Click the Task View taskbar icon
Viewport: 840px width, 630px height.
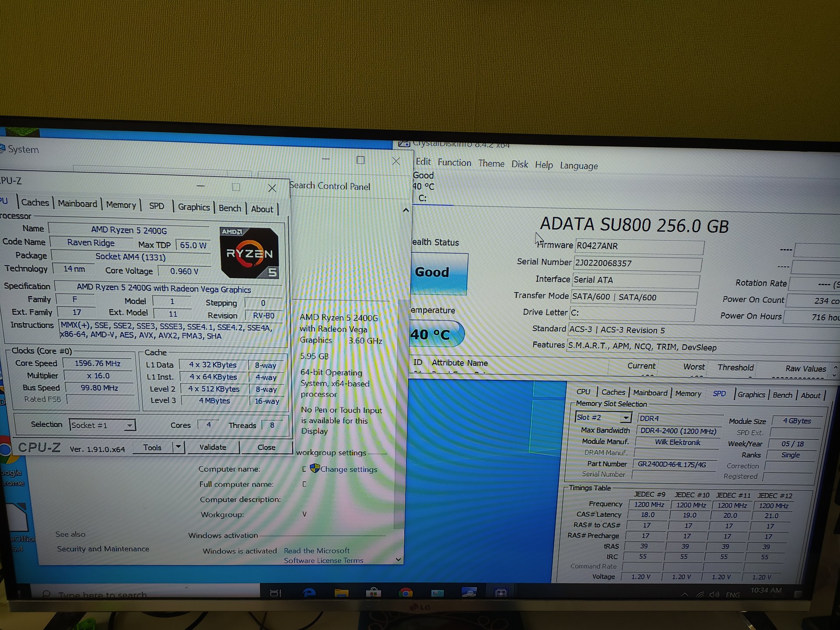coord(276,593)
